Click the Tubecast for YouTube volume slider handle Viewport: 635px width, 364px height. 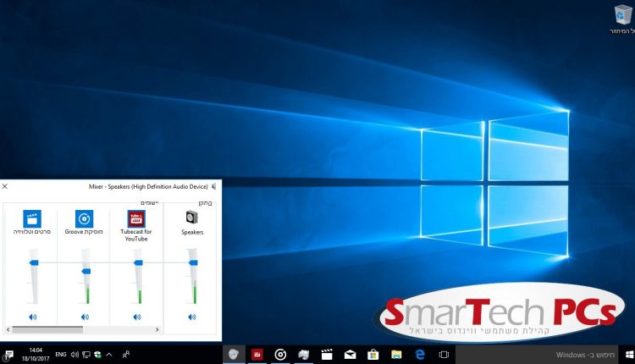tap(138, 262)
